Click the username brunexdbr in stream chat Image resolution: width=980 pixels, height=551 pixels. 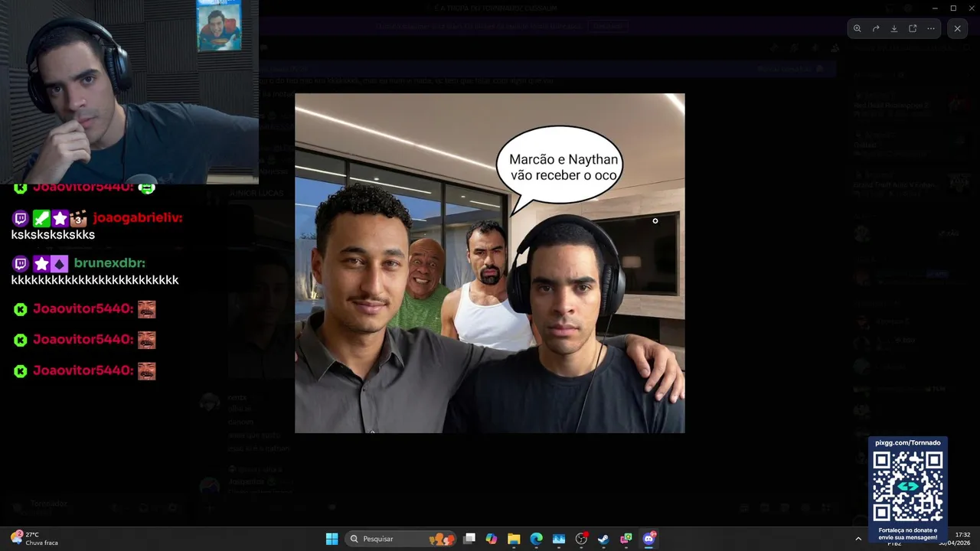pos(109,263)
